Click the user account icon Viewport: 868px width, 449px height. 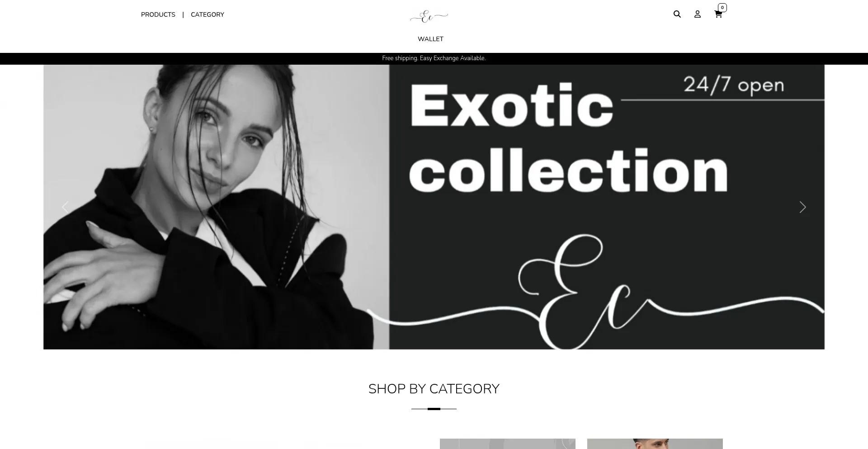(697, 14)
